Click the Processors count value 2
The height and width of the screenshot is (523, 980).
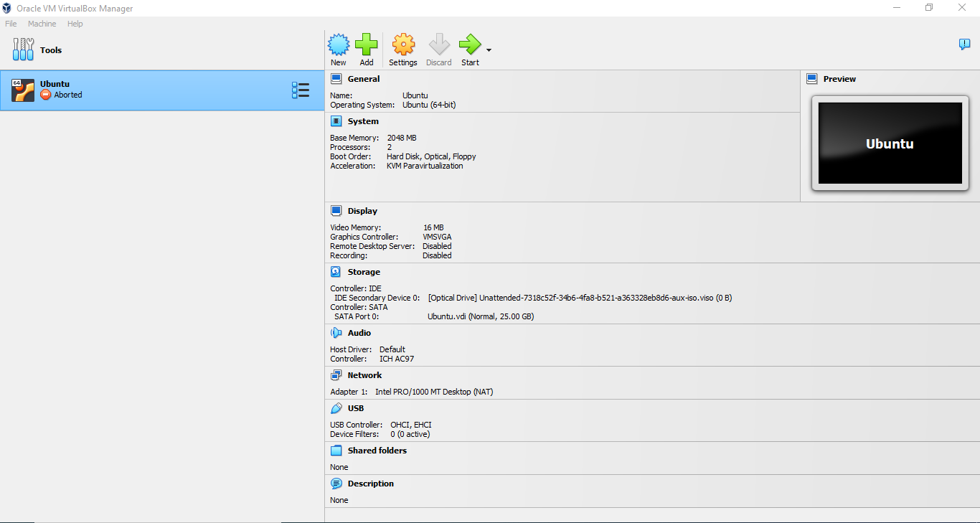click(390, 147)
